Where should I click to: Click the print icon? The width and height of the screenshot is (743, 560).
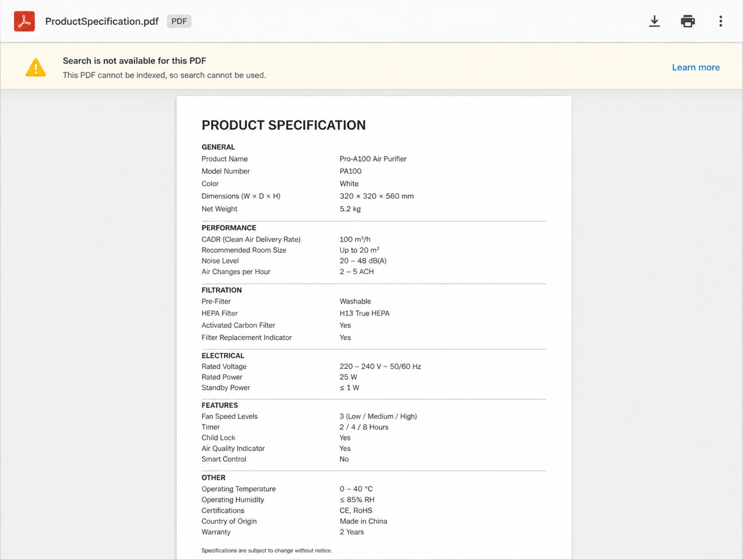click(x=688, y=22)
